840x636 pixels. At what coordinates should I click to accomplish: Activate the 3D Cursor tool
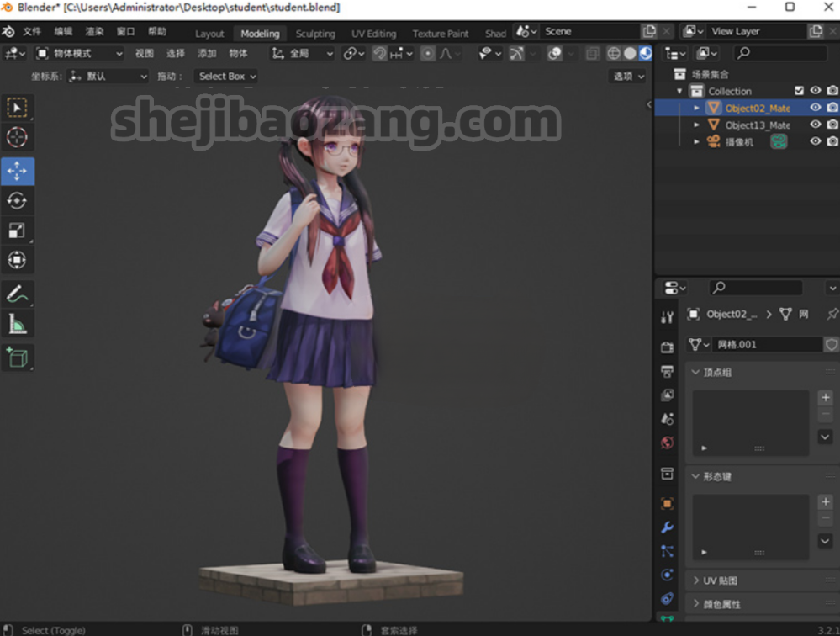coord(17,138)
